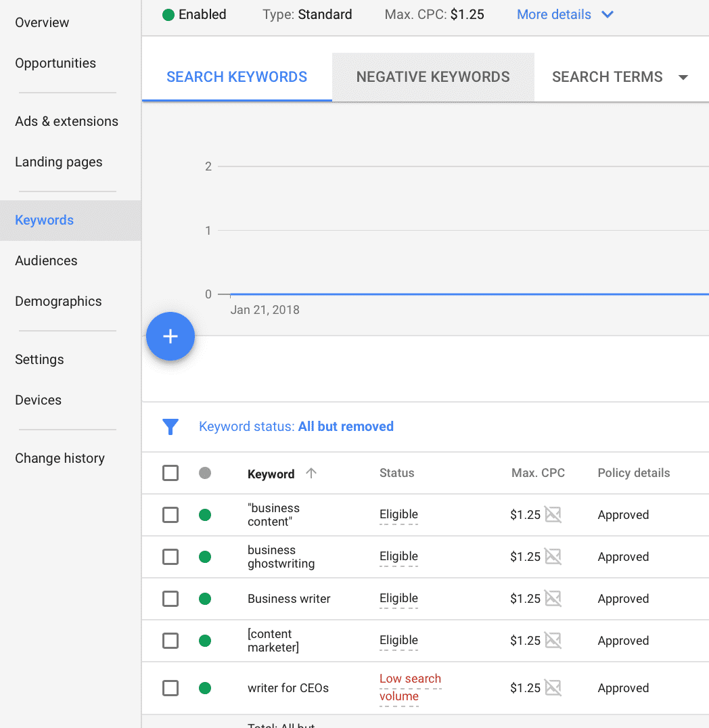The height and width of the screenshot is (728, 709).
Task: Click the writer for CEOs keyword text
Action: pyautogui.click(x=288, y=688)
